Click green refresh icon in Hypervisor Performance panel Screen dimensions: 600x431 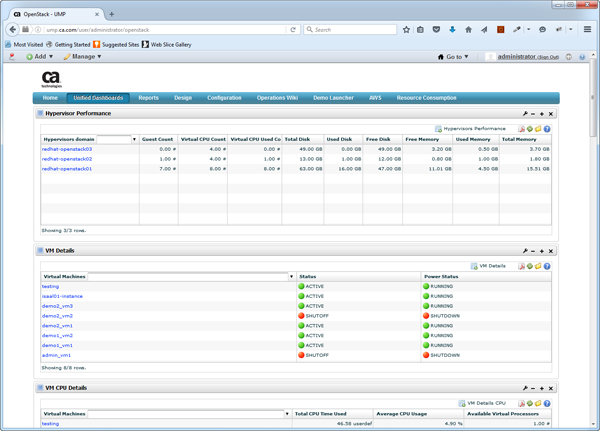pyautogui.click(x=530, y=129)
